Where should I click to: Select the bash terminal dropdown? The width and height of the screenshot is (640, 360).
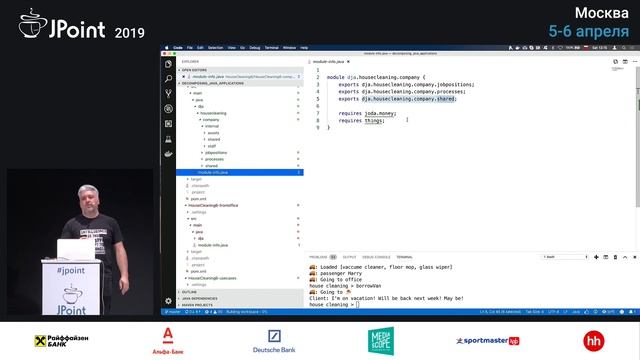(x=565, y=257)
